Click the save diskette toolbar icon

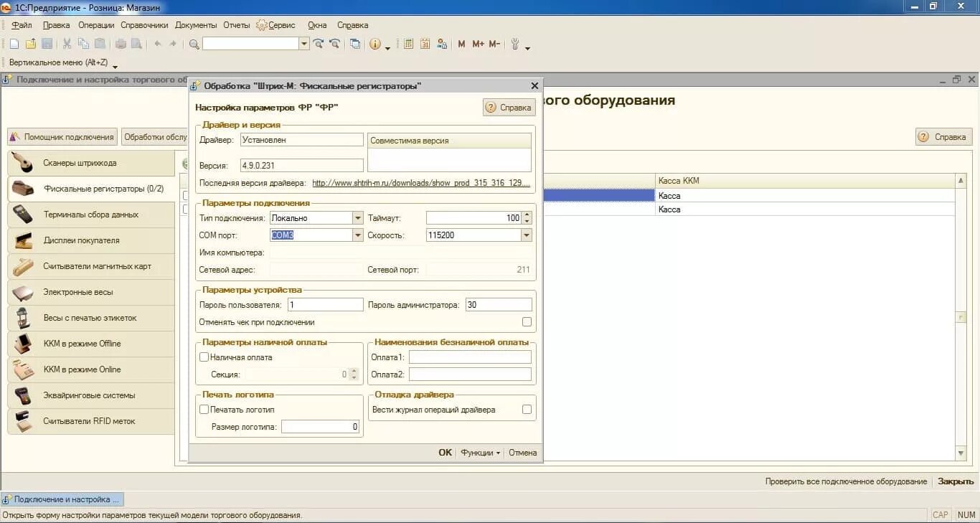pyautogui.click(x=47, y=44)
